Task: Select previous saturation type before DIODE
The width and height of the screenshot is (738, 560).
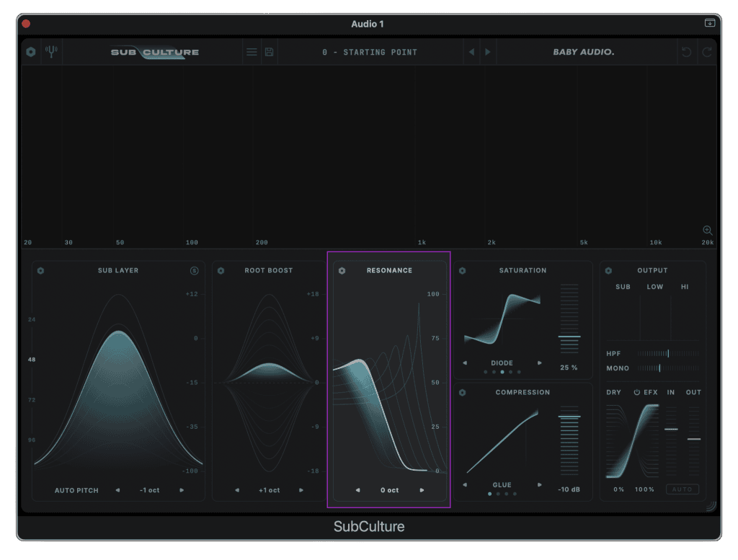Action: click(465, 363)
